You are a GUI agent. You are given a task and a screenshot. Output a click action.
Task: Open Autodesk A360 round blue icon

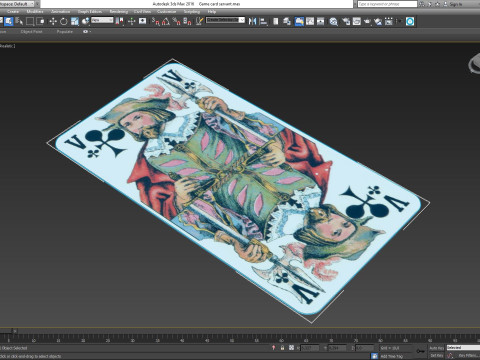pyautogui.click(x=410, y=22)
